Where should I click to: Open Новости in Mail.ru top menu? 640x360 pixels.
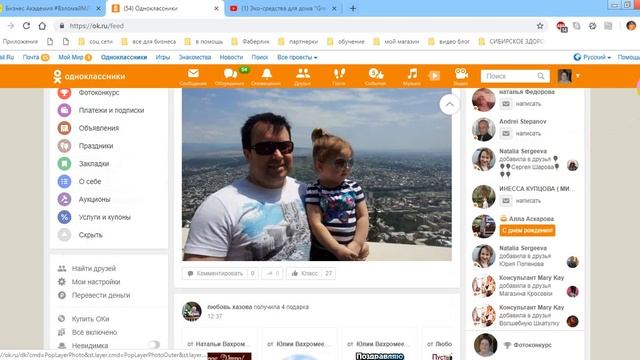231,57
